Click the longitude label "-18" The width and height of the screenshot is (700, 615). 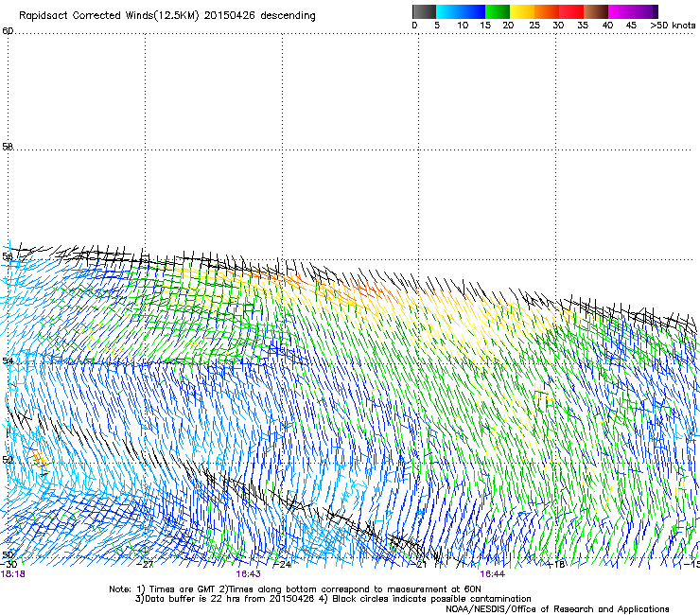coord(556,565)
